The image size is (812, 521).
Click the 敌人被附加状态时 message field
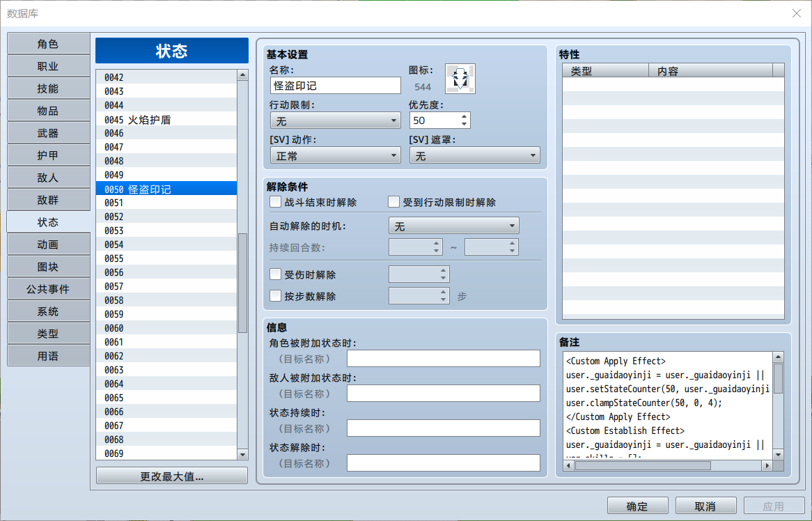click(x=444, y=393)
